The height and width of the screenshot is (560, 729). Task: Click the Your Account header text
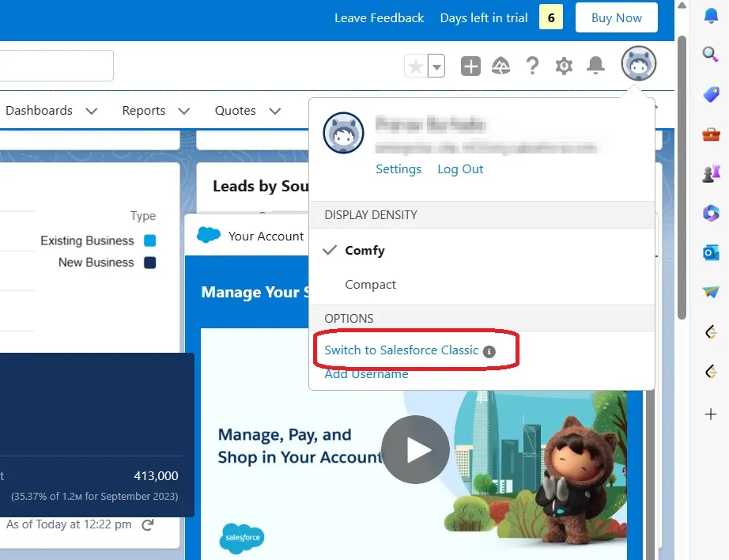click(266, 236)
